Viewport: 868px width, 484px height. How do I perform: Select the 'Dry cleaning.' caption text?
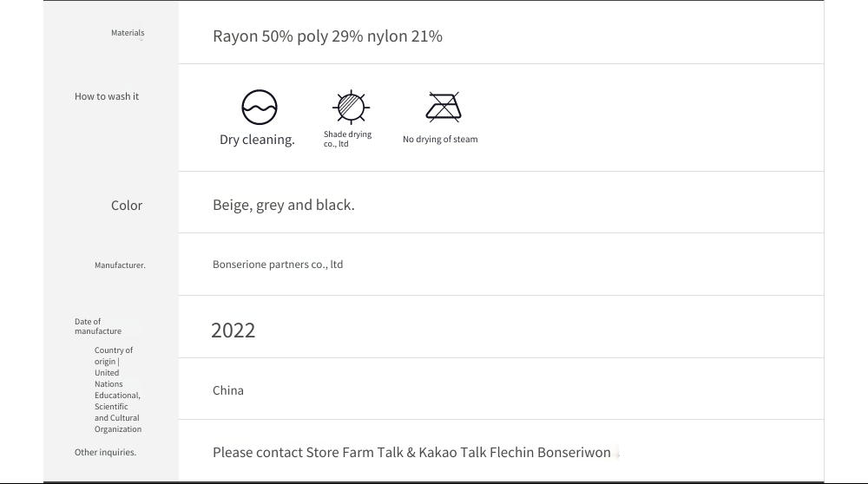(x=257, y=140)
